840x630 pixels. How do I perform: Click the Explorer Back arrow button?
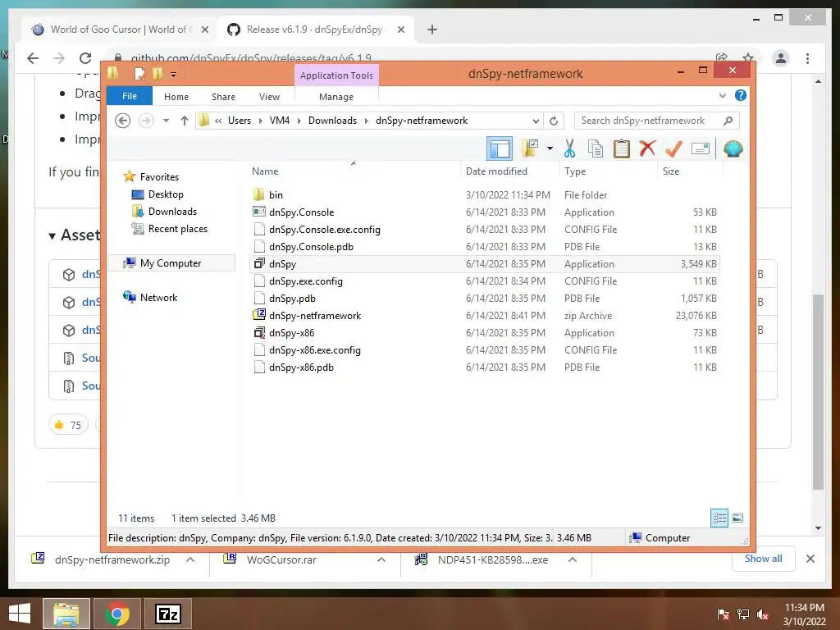pyautogui.click(x=123, y=121)
